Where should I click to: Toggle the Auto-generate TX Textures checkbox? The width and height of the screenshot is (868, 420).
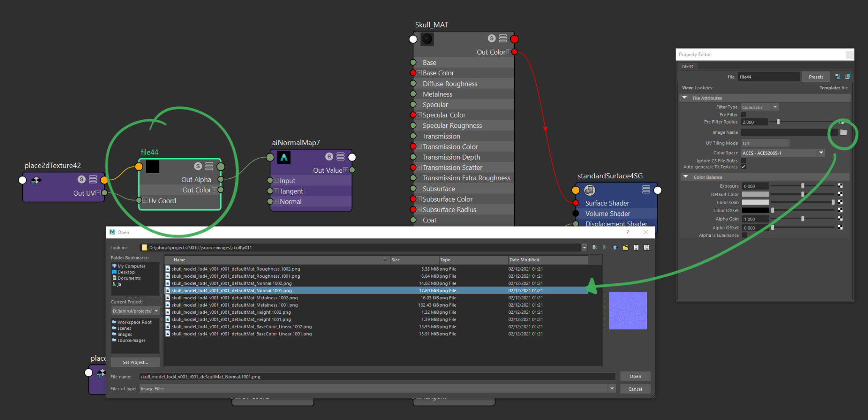click(744, 167)
